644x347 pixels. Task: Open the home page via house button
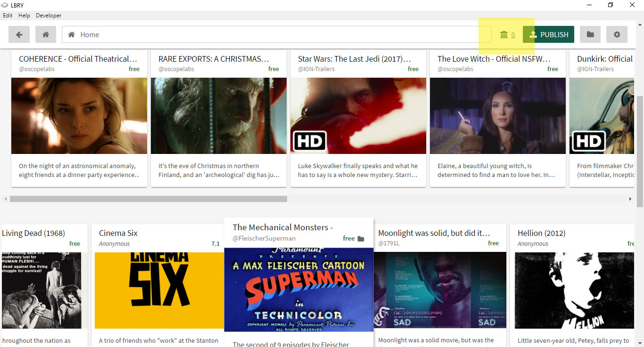[x=46, y=34]
